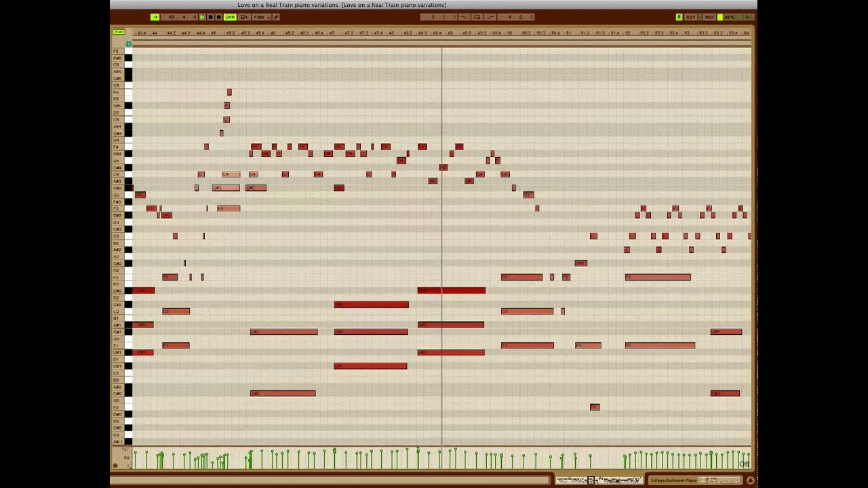Select the 2-Keys-Ballroom Piano track label
Image resolution: width=868 pixels, height=488 pixels.
(675, 480)
